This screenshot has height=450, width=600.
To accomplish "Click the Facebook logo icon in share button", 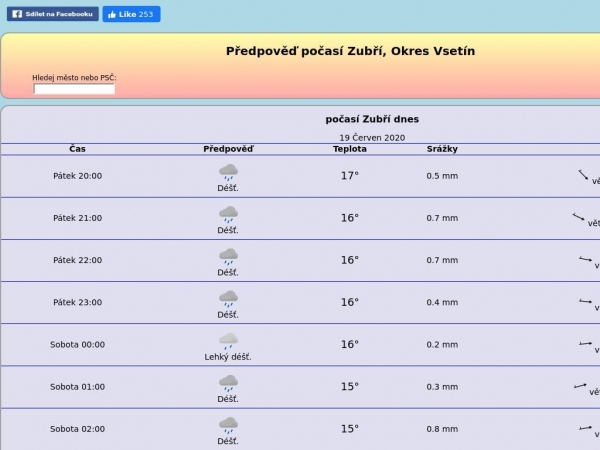I will tap(17, 14).
